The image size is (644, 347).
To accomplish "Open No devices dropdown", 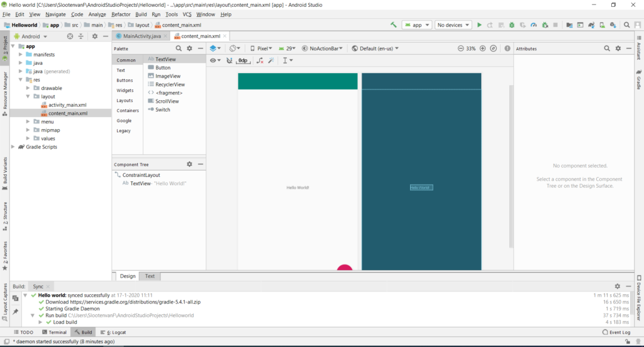I will tap(453, 25).
